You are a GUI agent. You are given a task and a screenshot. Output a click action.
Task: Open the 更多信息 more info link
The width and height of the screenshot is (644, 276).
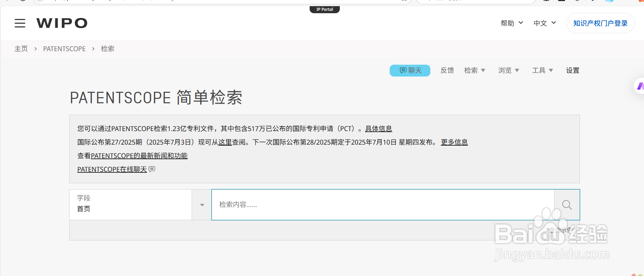pyautogui.click(x=454, y=142)
